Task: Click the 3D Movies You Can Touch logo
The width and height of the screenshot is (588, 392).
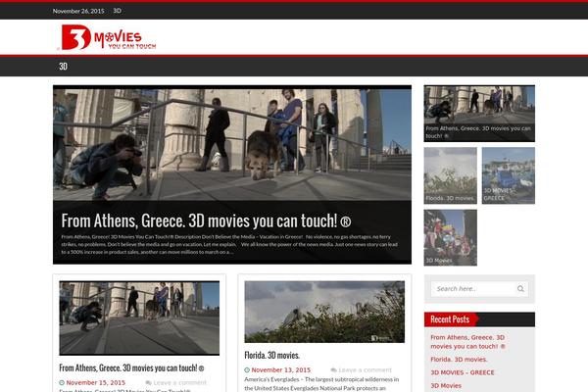Action: pos(109,37)
